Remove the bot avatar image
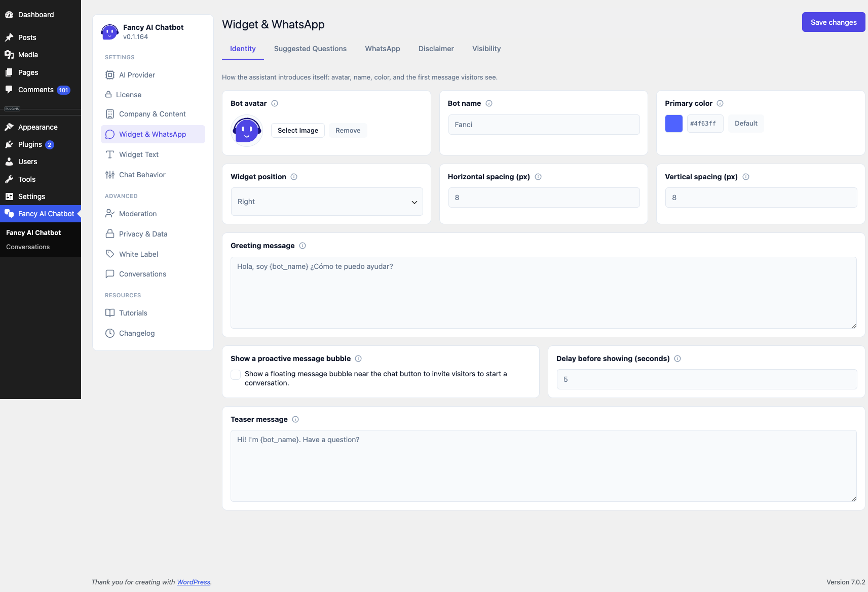This screenshot has height=592, width=868. click(x=348, y=130)
